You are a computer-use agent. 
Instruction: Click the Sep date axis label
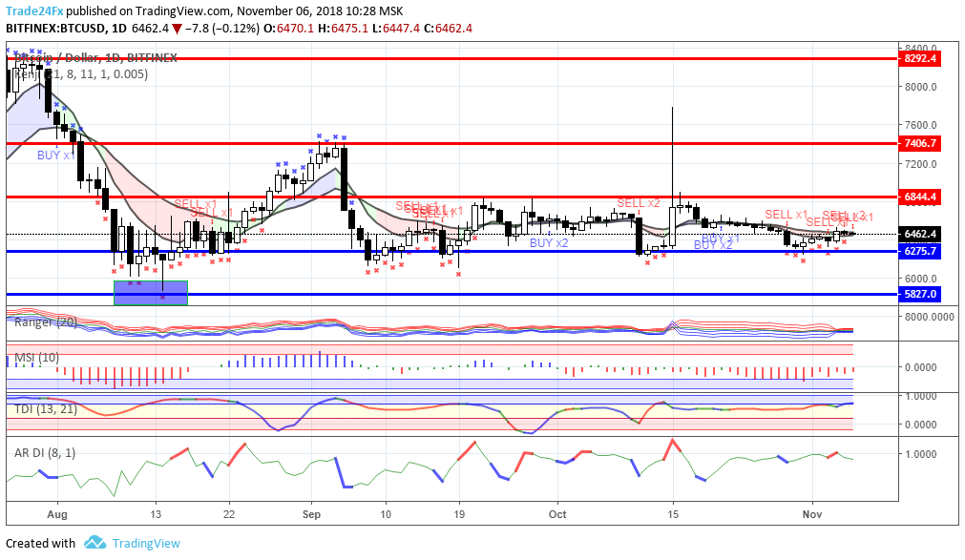point(311,514)
